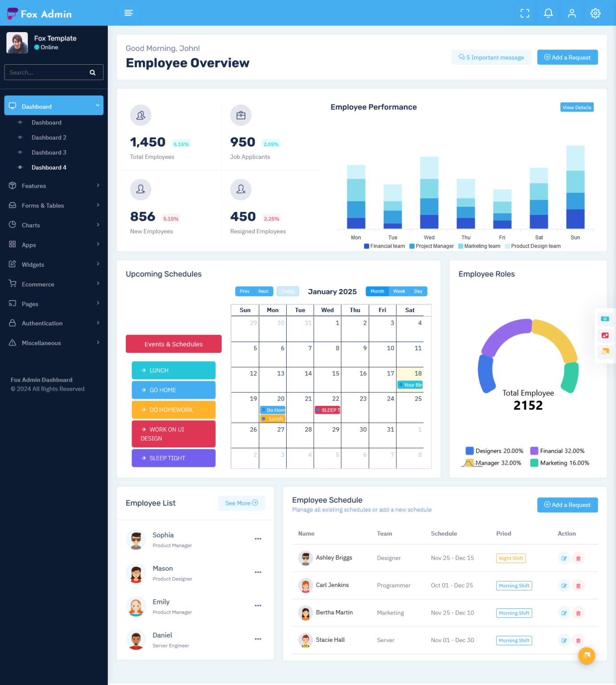Click View Details on Employee Performance
This screenshot has width=616, height=685.
(577, 107)
